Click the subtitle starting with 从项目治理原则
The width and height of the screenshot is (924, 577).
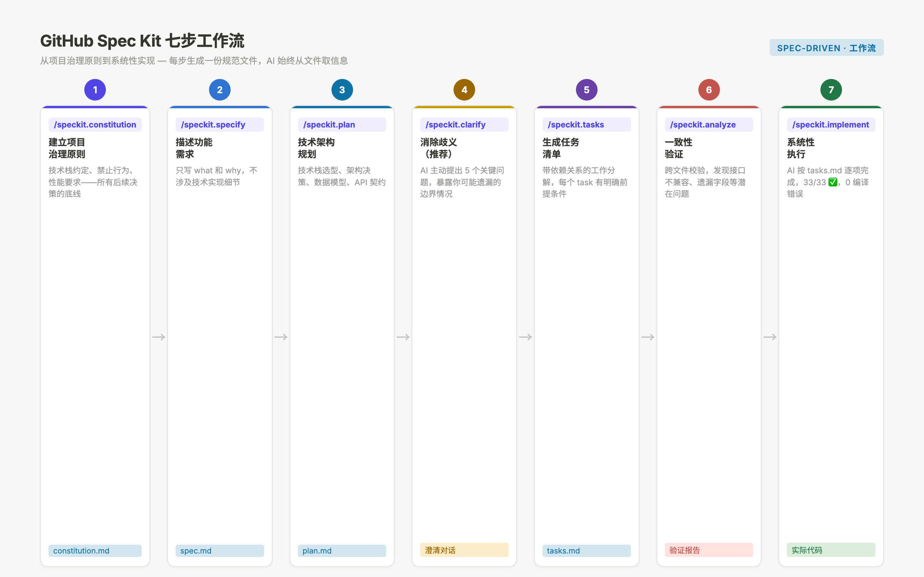(194, 61)
